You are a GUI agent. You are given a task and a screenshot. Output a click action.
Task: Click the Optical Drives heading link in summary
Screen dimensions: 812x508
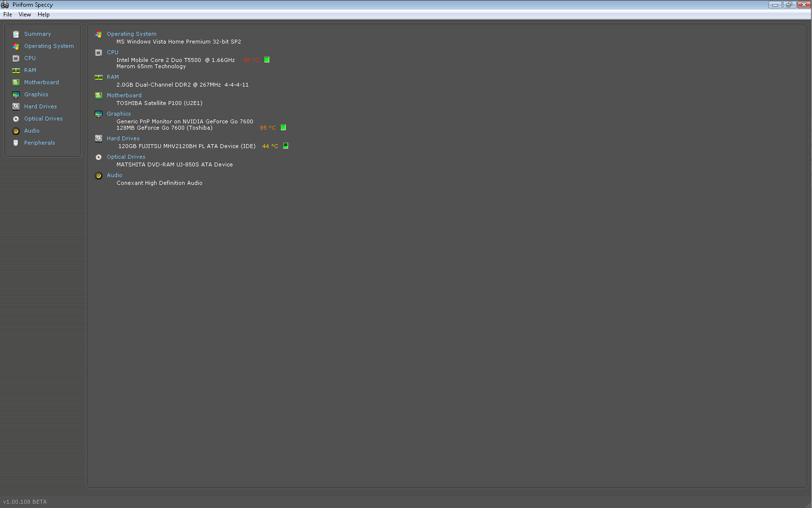126,157
